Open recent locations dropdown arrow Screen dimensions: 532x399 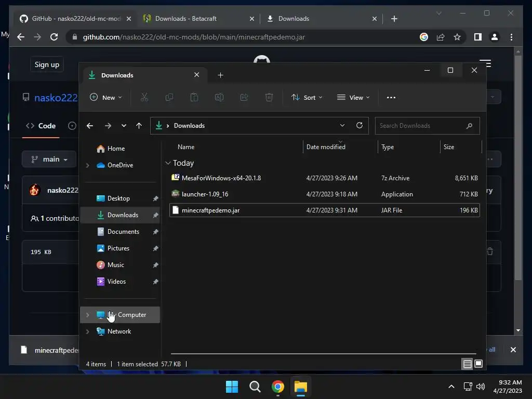[x=124, y=126]
